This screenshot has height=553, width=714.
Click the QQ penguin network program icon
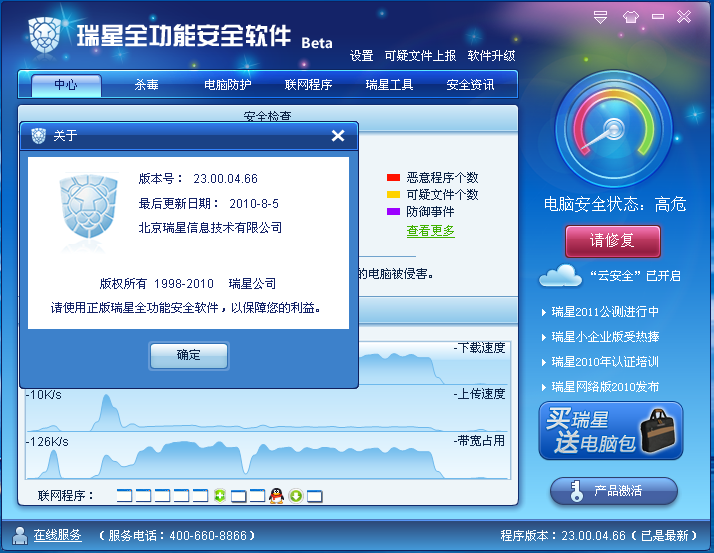pos(276,496)
